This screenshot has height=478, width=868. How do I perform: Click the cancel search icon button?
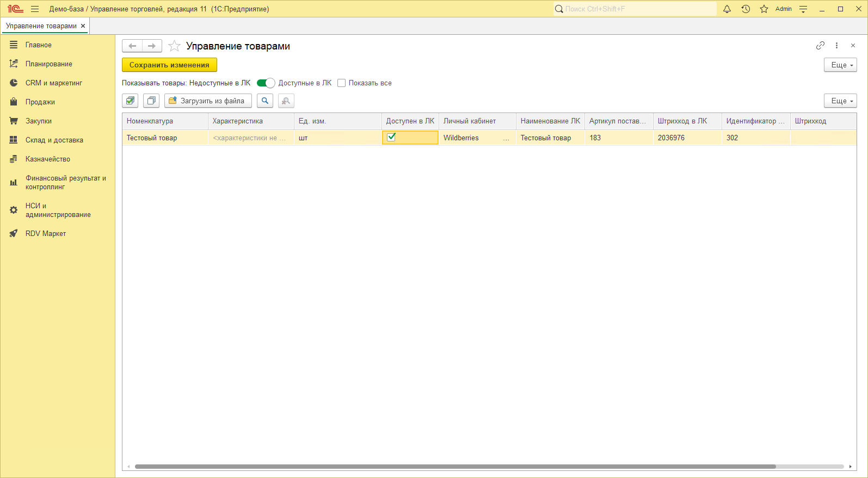tap(286, 101)
